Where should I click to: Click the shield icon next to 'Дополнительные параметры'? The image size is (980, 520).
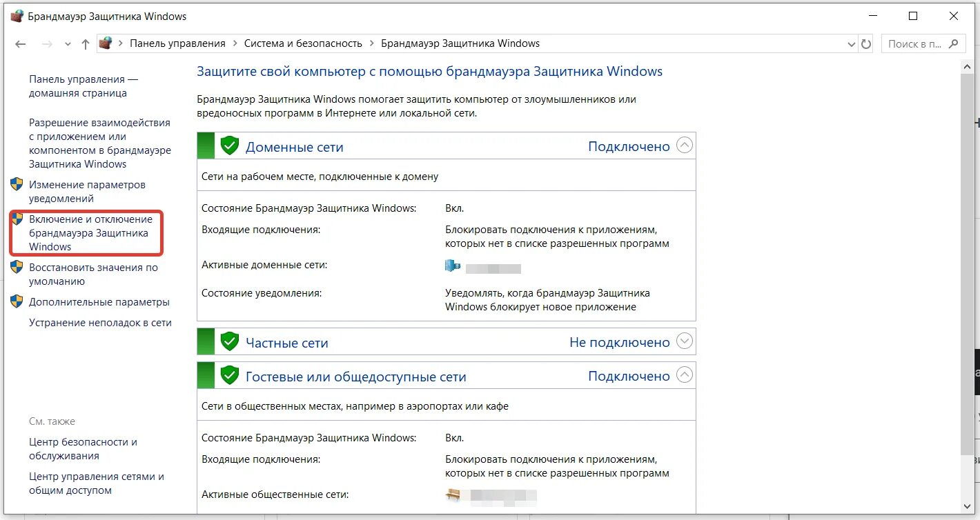(x=17, y=301)
